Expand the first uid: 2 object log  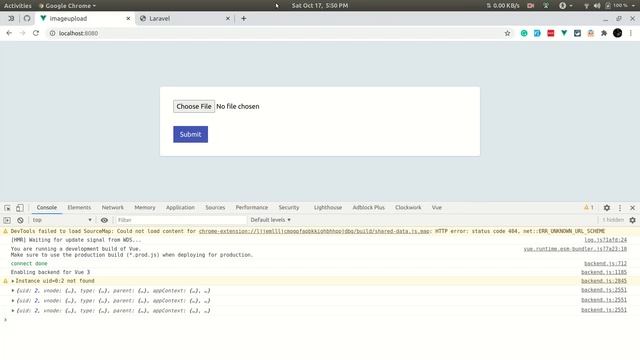click(13, 291)
